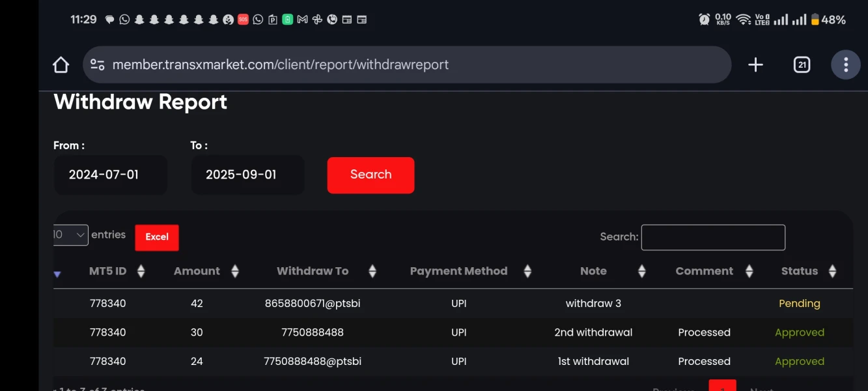Viewport: 868px width, 391px height.
Task: Sort by Note column arrows
Action: tap(641, 271)
